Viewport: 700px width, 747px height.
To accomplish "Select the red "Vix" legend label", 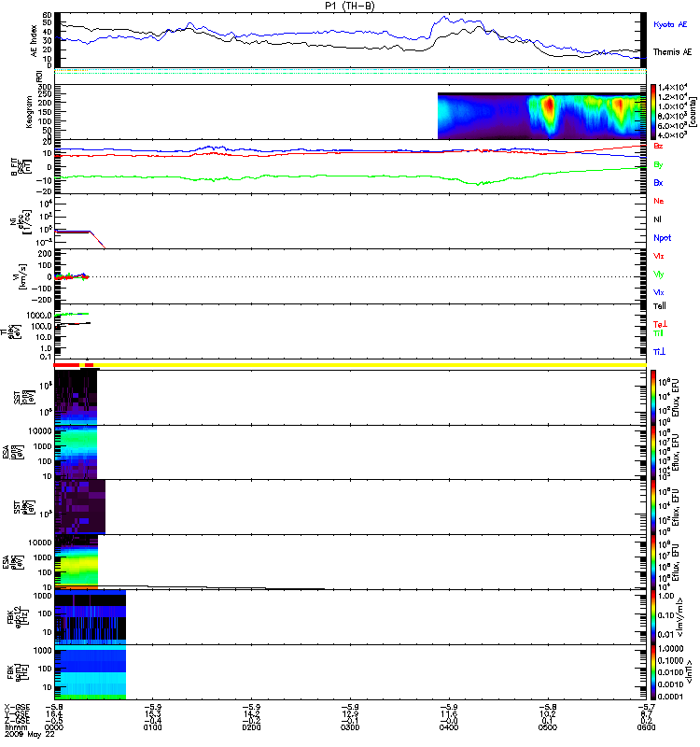I will [x=659, y=256].
